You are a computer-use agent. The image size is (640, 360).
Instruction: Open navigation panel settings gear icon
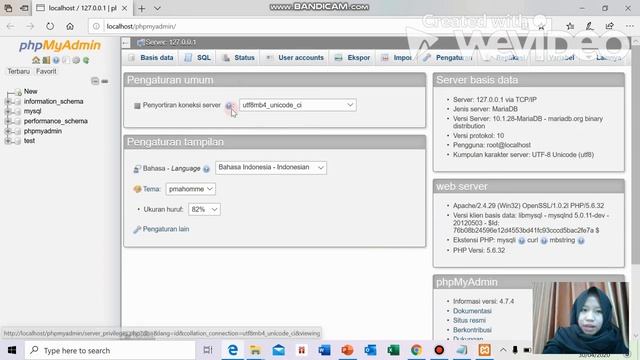(76, 60)
